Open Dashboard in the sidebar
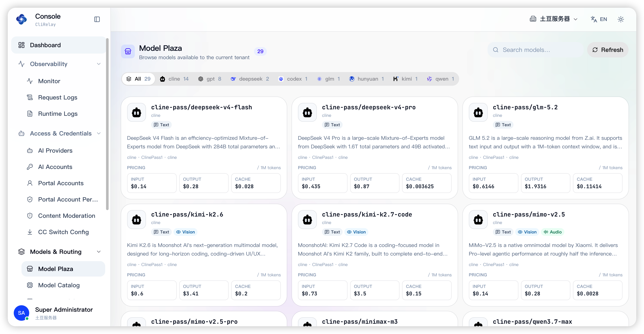 59,45
